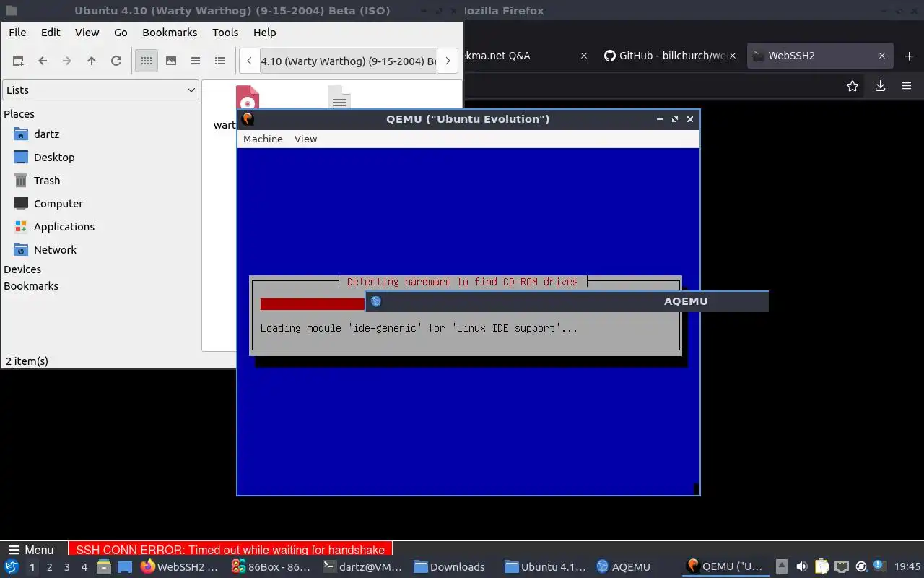The width and height of the screenshot is (924, 578).
Task: Open the Bookmarks menu
Action: click(x=170, y=33)
